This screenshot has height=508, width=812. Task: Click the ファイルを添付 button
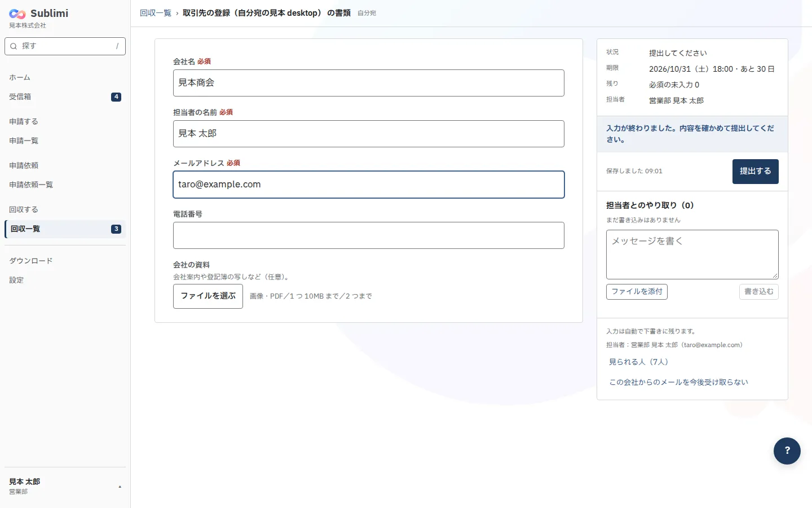[637, 292]
